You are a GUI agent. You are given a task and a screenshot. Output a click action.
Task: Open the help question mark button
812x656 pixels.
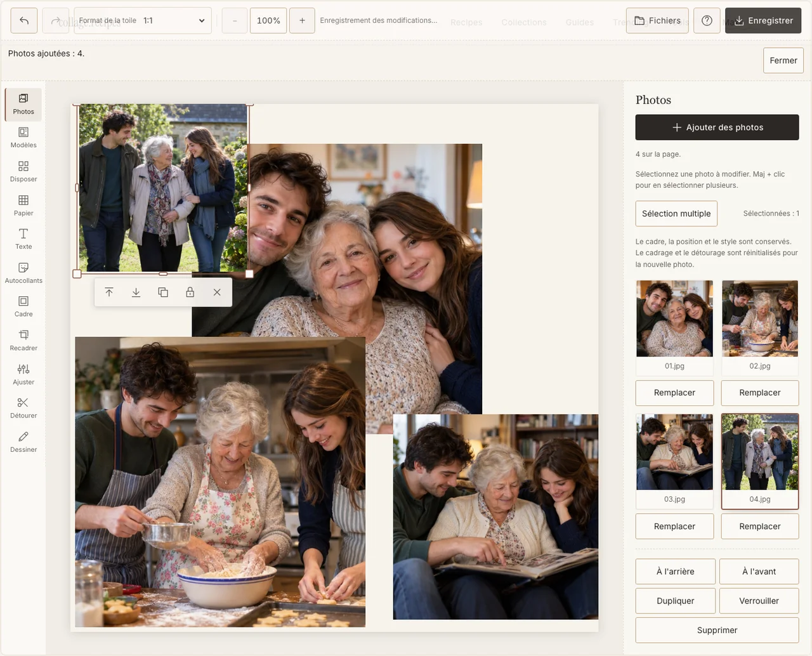pyautogui.click(x=707, y=20)
